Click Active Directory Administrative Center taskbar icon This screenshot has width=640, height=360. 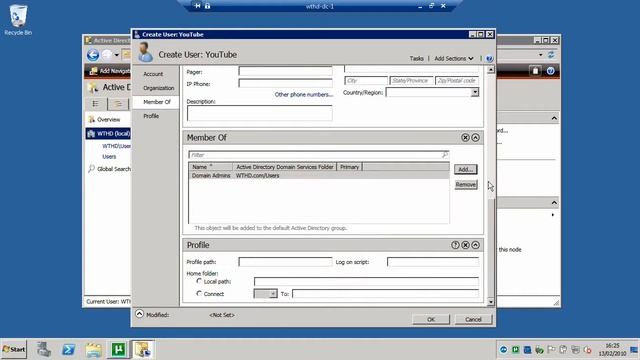pos(143,350)
